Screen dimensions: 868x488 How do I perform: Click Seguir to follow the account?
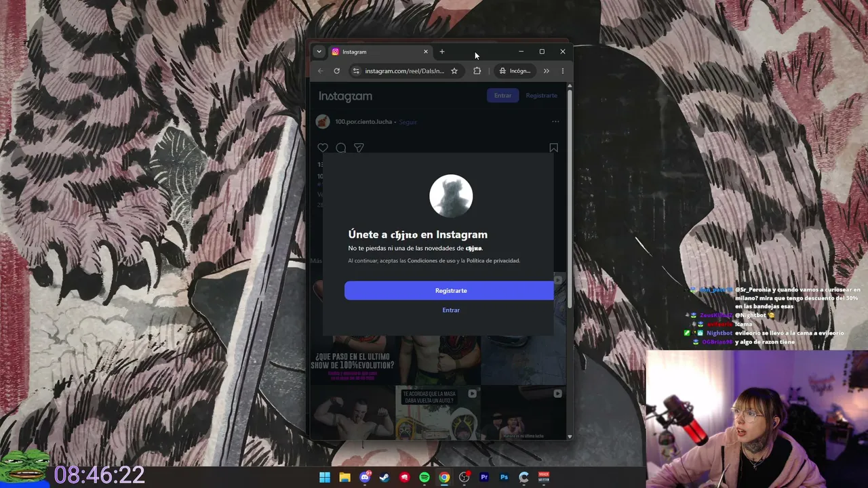(x=408, y=122)
